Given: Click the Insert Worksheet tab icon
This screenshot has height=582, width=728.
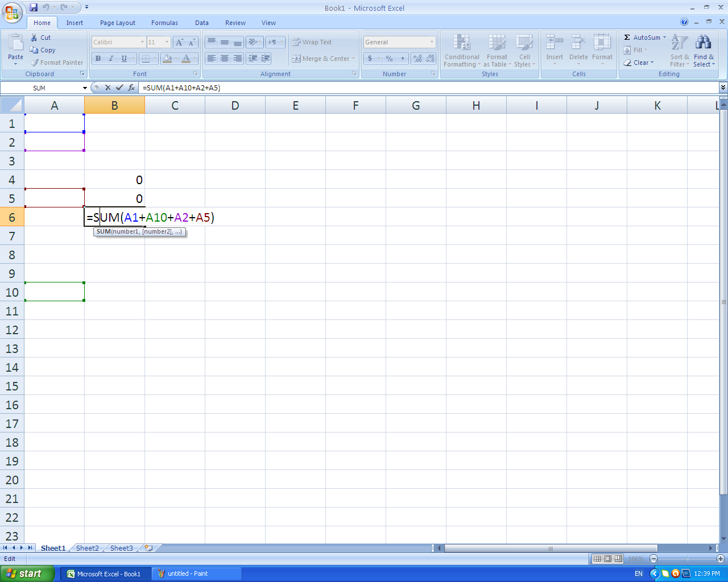Looking at the screenshot, I should click(x=149, y=548).
